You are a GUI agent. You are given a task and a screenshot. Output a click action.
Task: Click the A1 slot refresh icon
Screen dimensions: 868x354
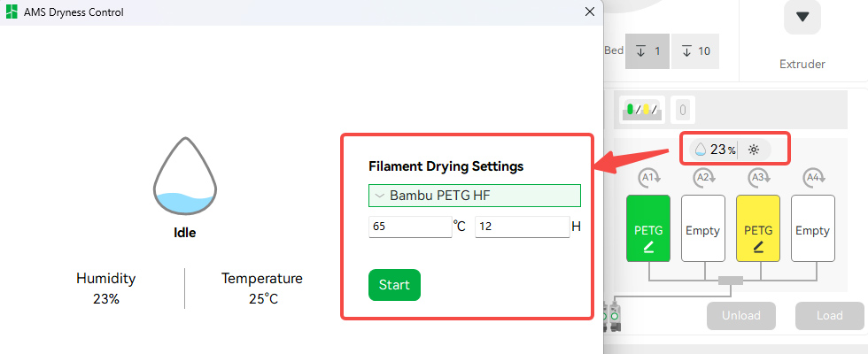(x=647, y=178)
